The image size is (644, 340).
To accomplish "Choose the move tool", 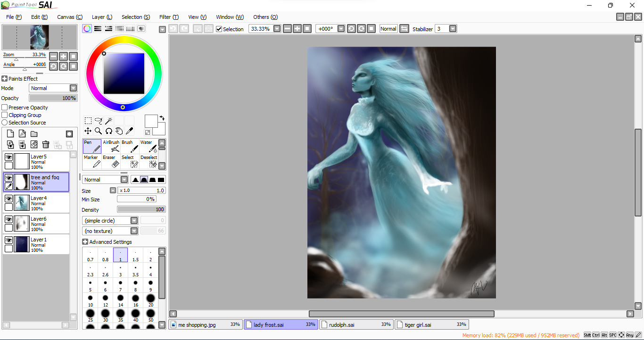I will point(88,131).
